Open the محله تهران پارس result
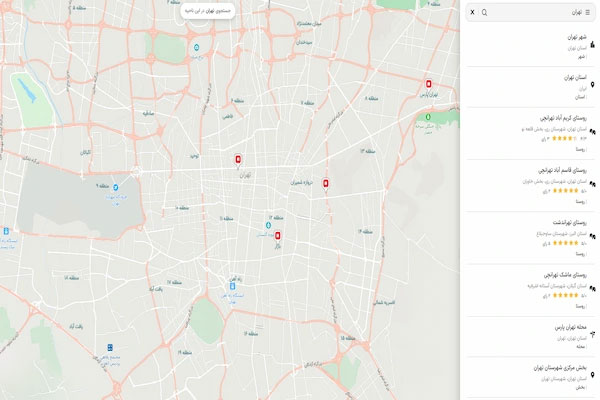The width and height of the screenshot is (600, 400). click(x=530, y=337)
